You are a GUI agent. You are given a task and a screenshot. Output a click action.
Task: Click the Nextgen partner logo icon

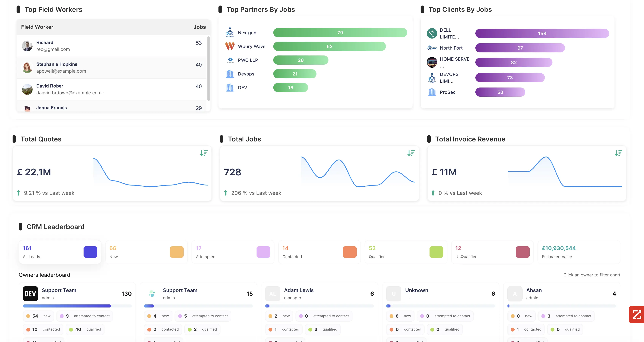[230, 33]
